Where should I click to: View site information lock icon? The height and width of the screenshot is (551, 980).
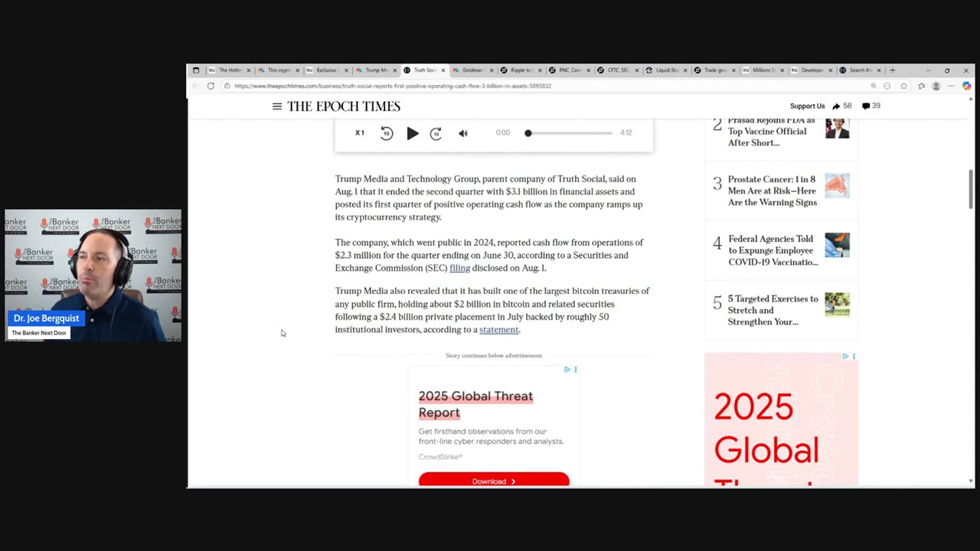(x=227, y=86)
